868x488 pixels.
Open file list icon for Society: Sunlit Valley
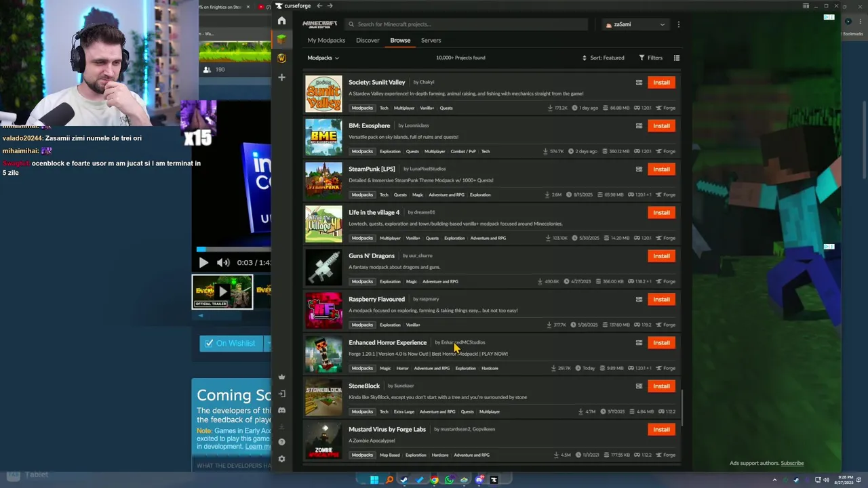[x=639, y=83]
